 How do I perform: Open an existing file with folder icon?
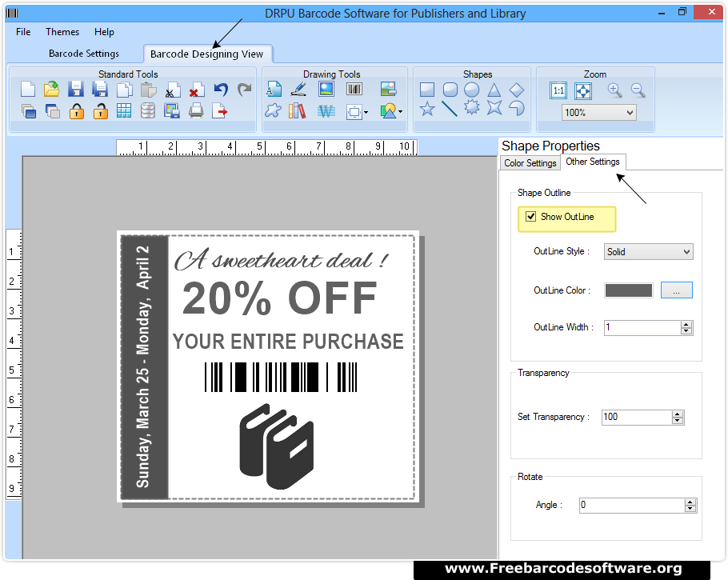(51, 89)
